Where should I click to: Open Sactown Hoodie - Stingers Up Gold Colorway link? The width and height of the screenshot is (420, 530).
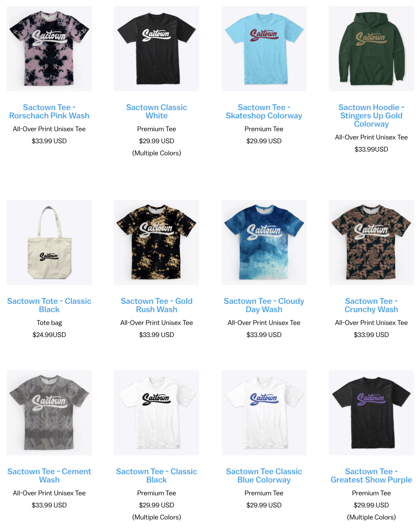[371, 116]
